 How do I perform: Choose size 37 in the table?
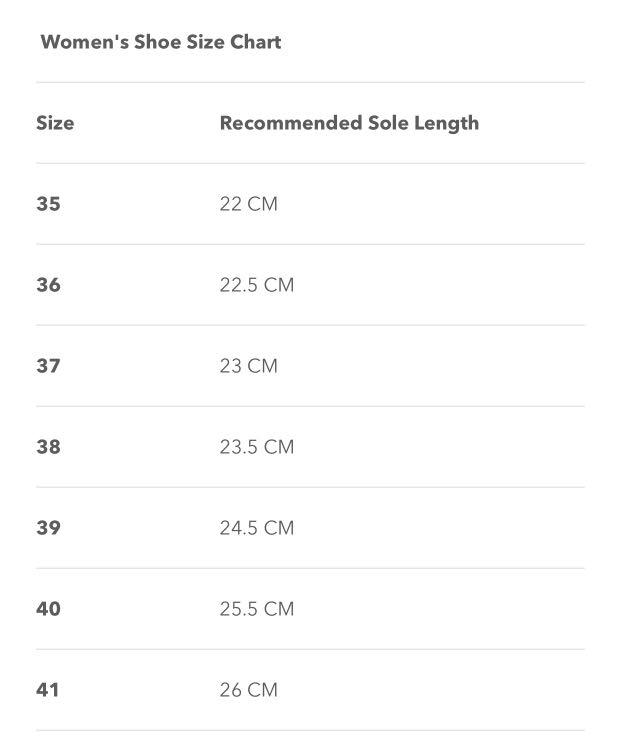pos(48,366)
